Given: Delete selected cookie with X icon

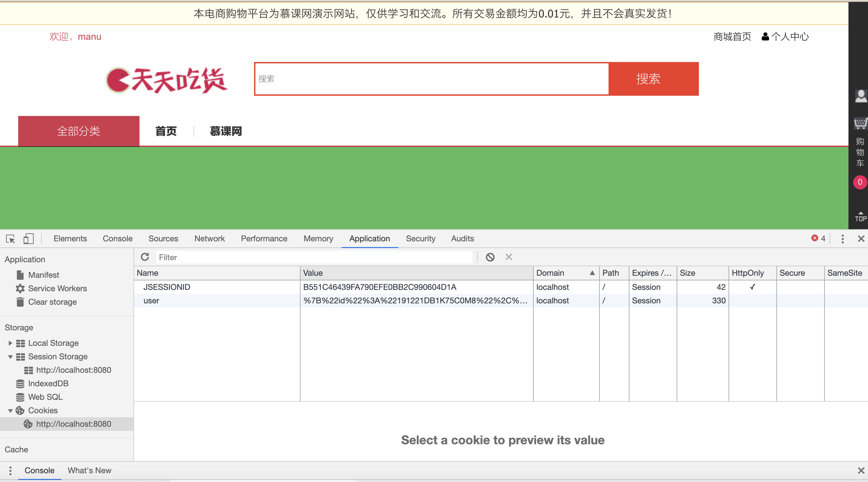Looking at the screenshot, I should coord(508,257).
